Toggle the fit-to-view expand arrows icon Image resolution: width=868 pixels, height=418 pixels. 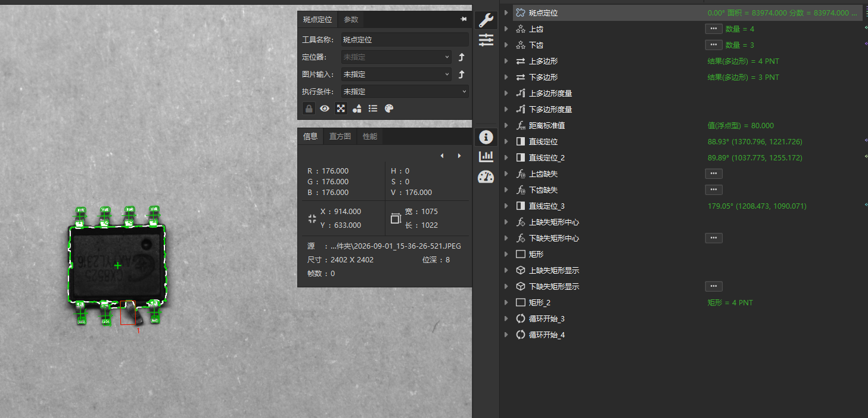[x=341, y=109]
